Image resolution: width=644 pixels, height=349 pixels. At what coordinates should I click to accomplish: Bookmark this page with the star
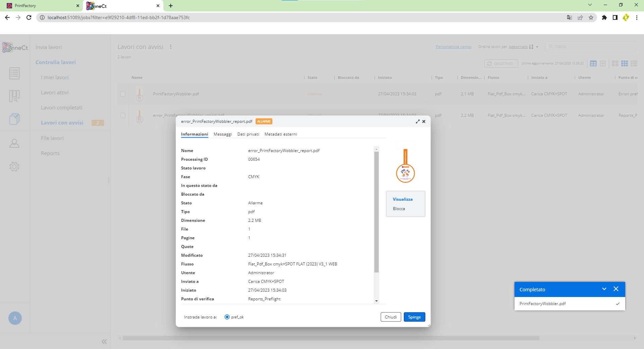(591, 17)
